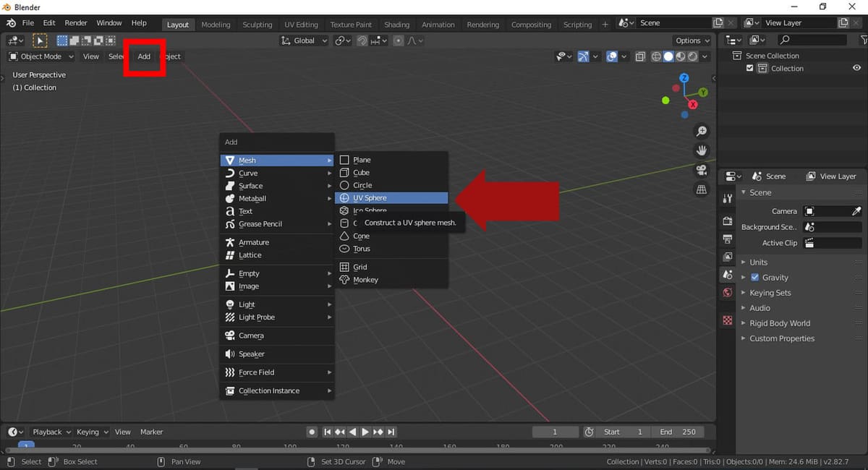Toggle use preview range clock icon
Screen dimensions: 868x470
click(x=590, y=432)
